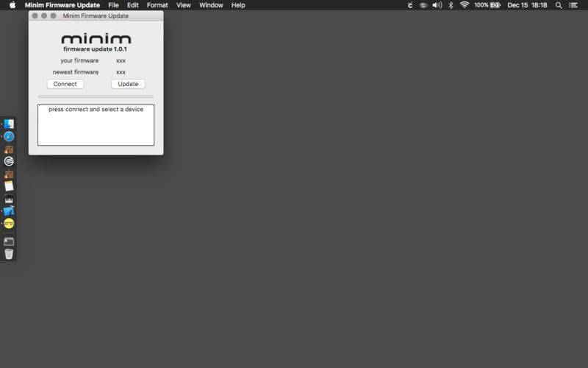Click the firmware update progress bar
This screenshot has height=368, width=588.
pos(96,96)
